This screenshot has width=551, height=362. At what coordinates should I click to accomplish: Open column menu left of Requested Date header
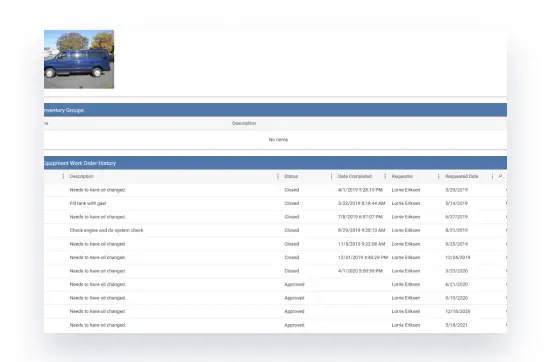pos(438,176)
